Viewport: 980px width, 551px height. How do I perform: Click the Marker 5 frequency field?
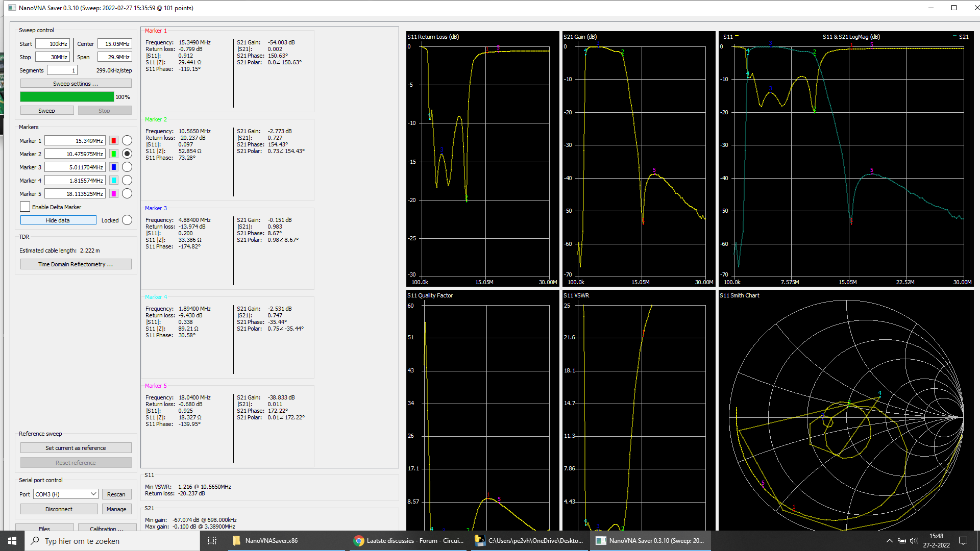75,193
